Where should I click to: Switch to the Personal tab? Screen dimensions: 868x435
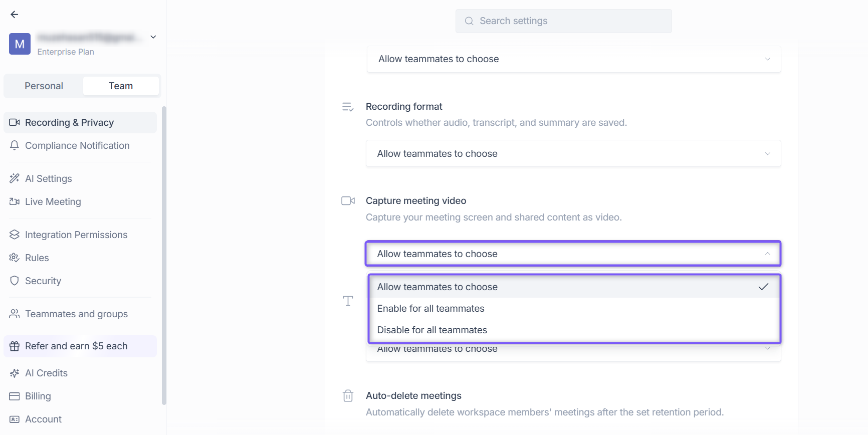point(44,86)
